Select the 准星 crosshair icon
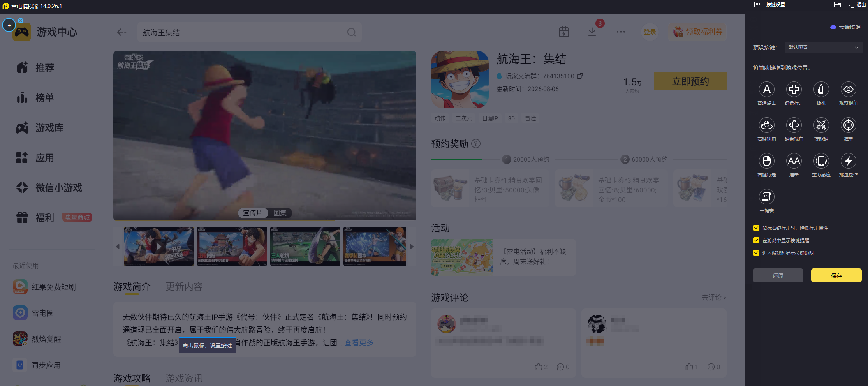 [848, 125]
